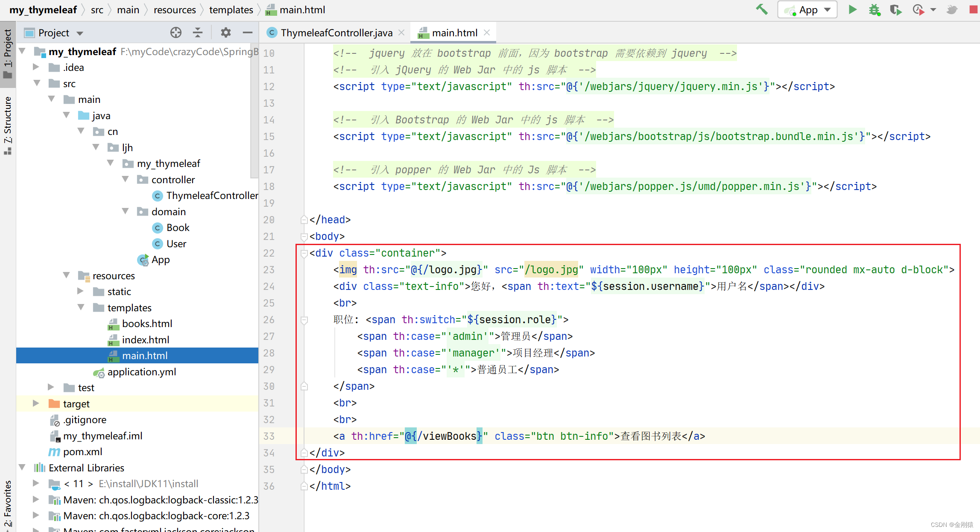
Task: Click src breadcrumb in navigation bar
Action: point(97,10)
